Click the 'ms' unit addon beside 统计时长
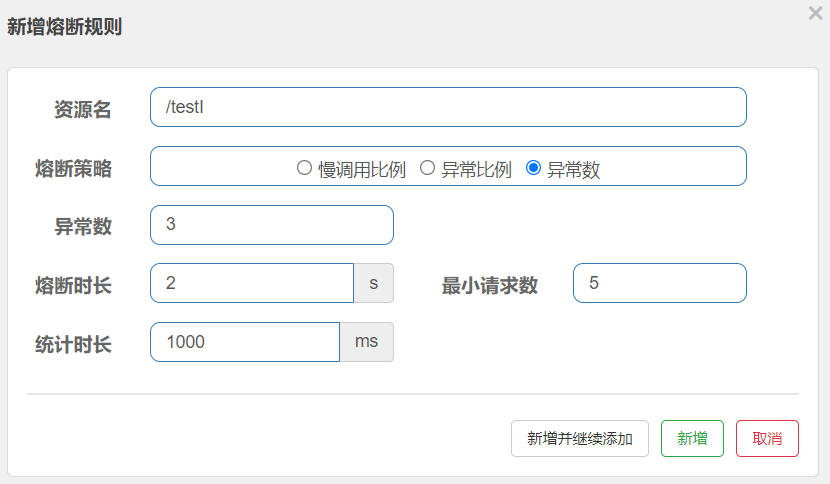The height and width of the screenshot is (484, 830). (x=367, y=342)
